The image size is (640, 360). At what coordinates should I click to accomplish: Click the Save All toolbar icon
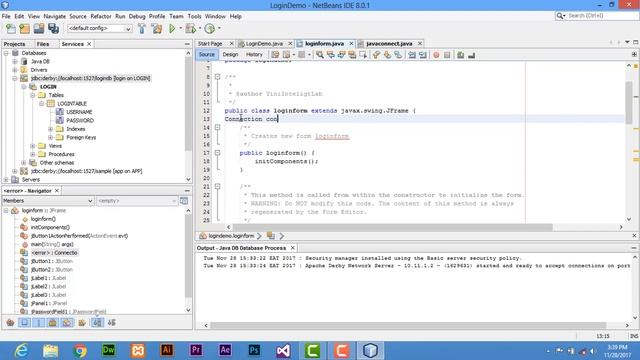pos(53,29)
